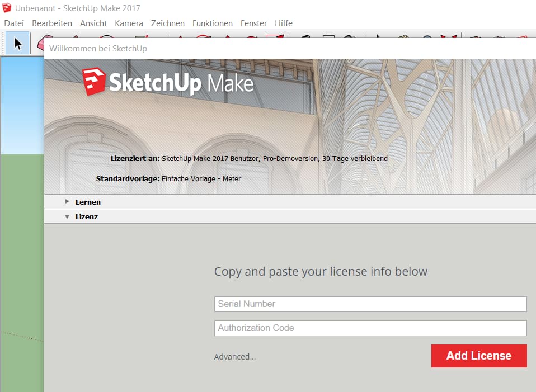Click the 'Willkommen bei SketchUp' dialog title
Screen dimensions: 536x392
click(x=98, y=49)
